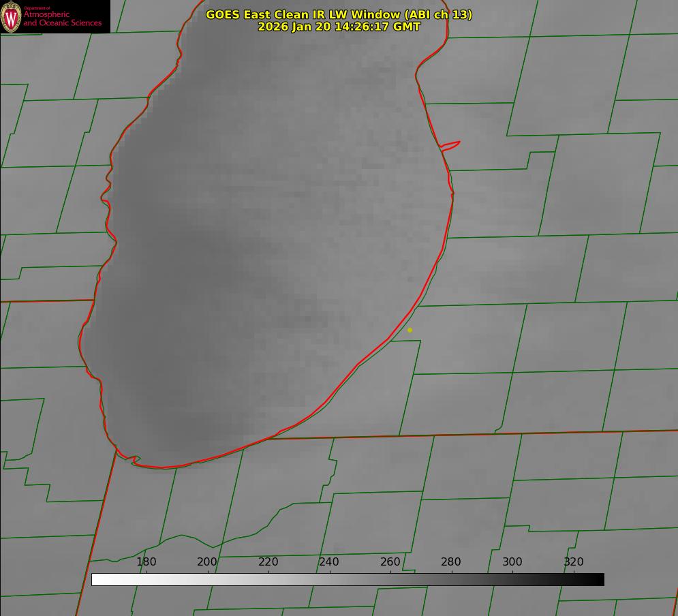
Task: Click the small harbor notch on southwest shoreline
Action: pos(135,460)
